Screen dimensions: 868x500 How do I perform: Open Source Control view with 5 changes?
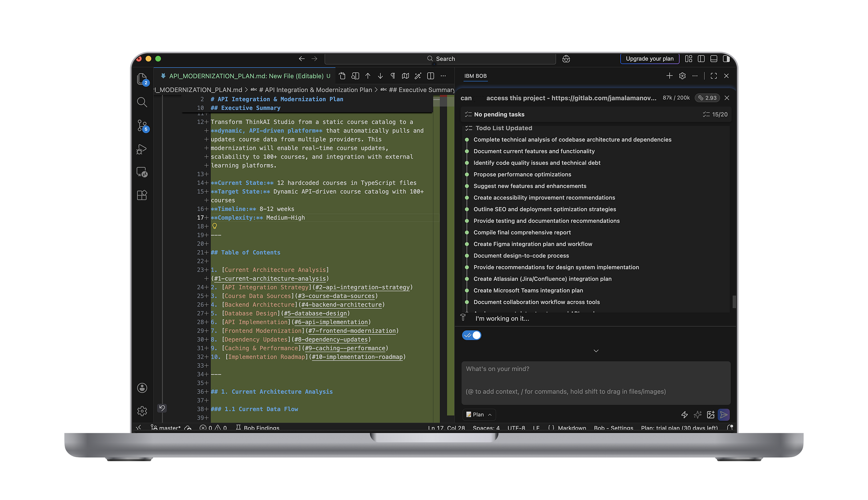coord(142,125)
